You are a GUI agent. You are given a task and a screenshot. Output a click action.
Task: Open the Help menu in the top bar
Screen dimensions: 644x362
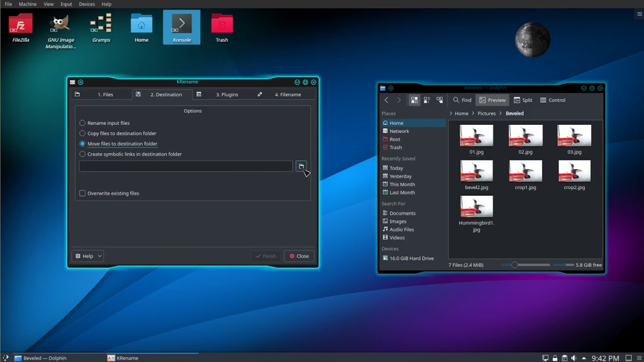(x=106, y=4)
